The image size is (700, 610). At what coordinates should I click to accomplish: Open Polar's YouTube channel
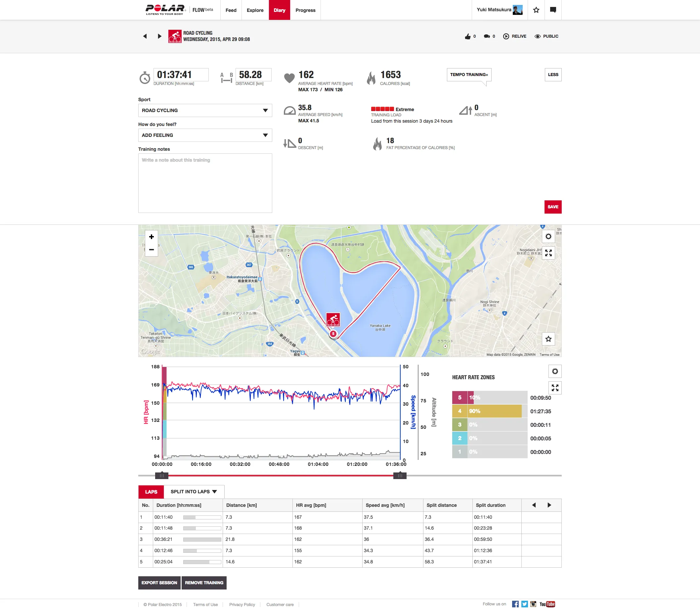click(x=547, y=604)
